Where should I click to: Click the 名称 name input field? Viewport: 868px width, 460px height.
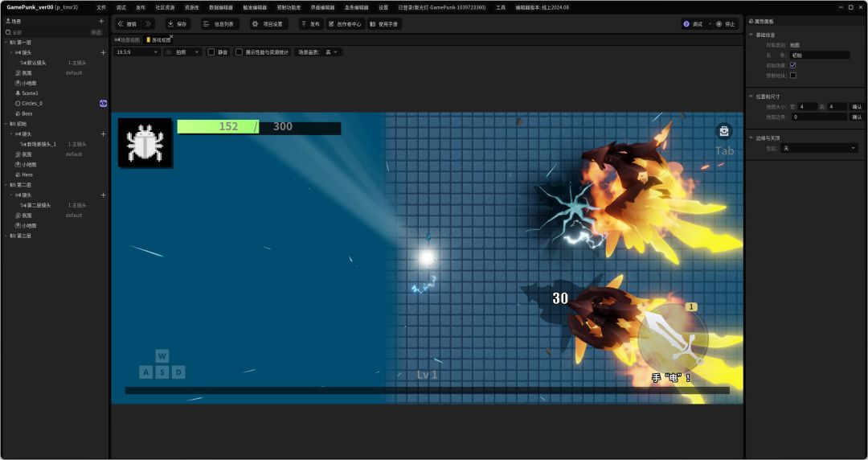point(820,55)
